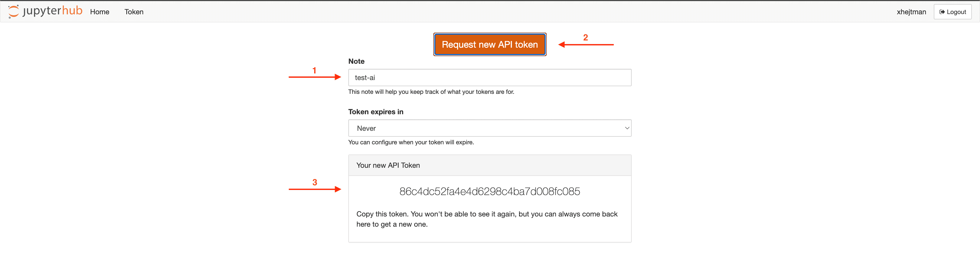
Task: Click the red number 3 annotation
Action: pyautogui.click(x=315, y=182)
